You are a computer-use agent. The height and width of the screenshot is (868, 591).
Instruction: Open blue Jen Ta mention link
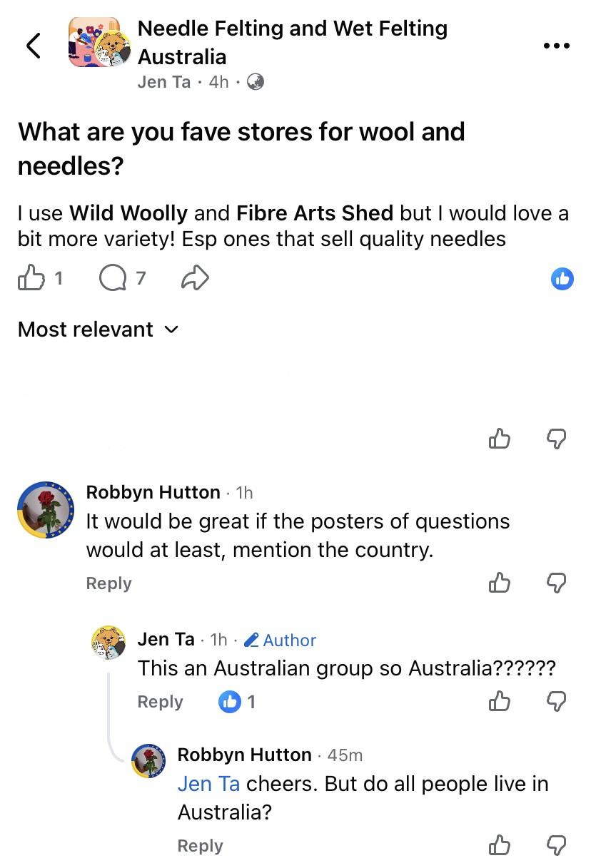[208, 784]
